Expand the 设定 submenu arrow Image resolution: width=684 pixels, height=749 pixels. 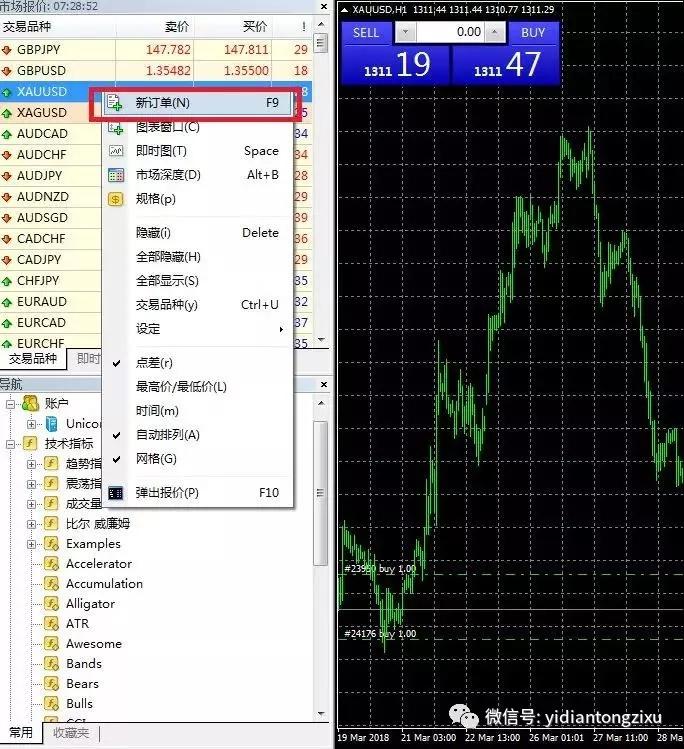[281, 329]
